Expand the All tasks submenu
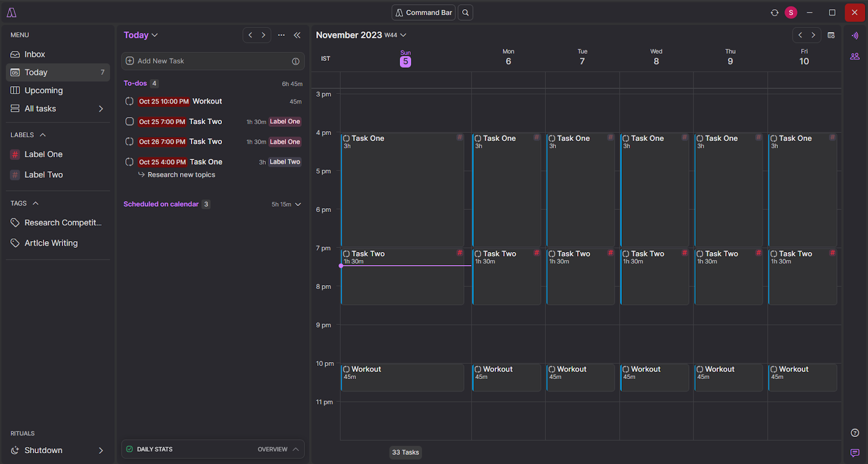The width and height of the screenshot is (868, 464). pos(101,108)
